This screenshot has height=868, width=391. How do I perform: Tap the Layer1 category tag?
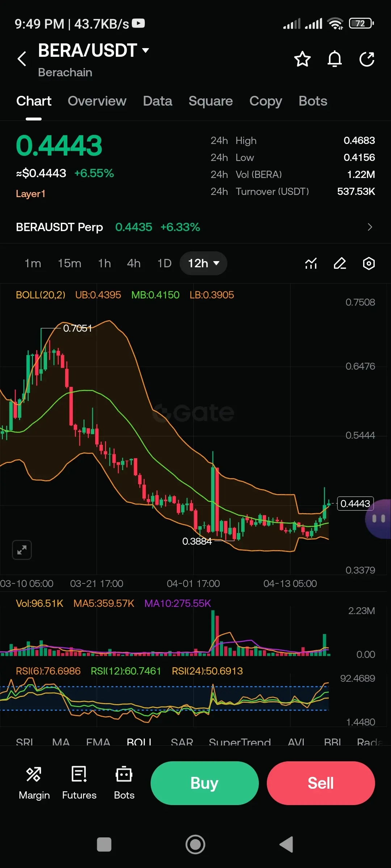(x=30, y=194)
